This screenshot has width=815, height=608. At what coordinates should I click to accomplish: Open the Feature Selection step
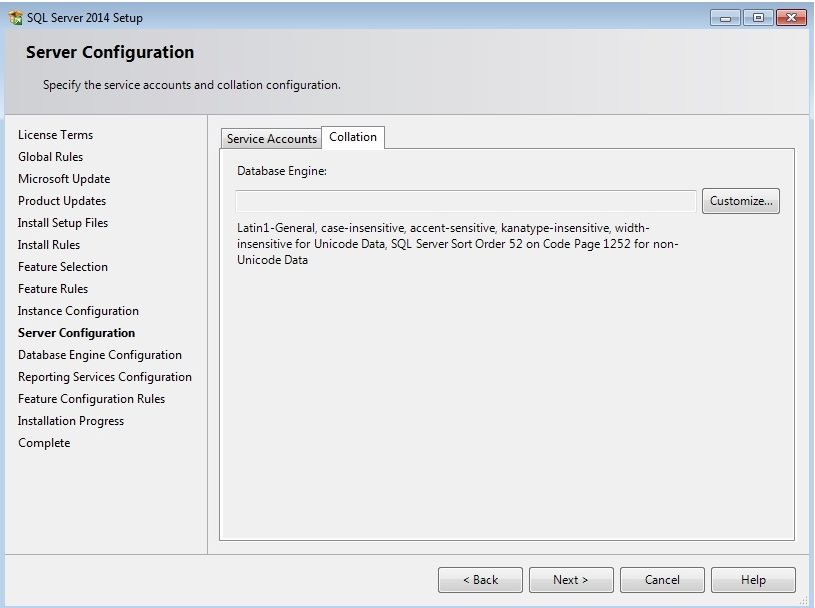(x=63, y=267)
